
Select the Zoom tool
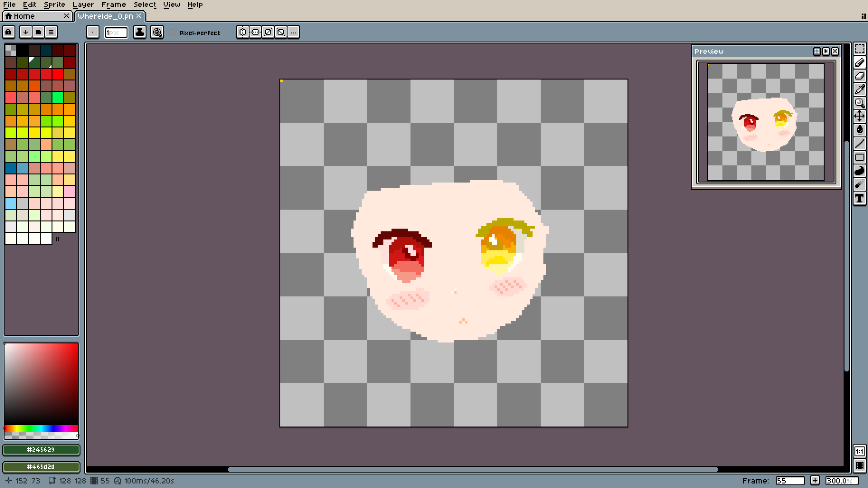859,103
